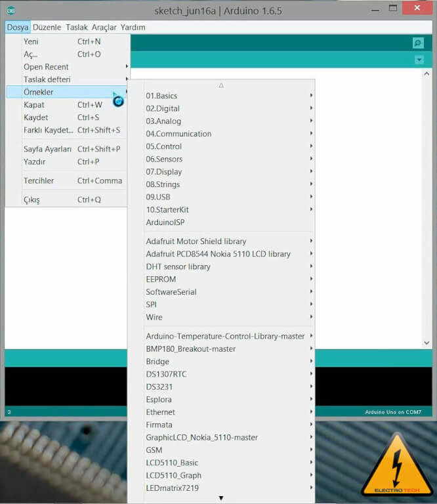
Task: Open the Yardım menu
Action: coord(133,28)
